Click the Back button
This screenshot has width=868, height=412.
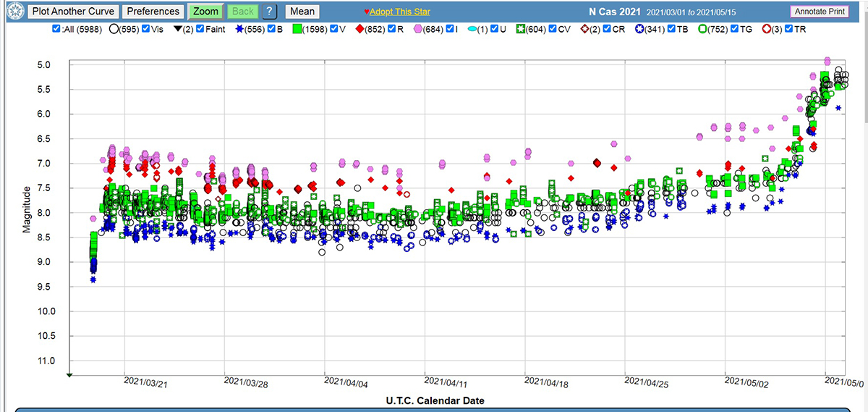pos(243,12)
